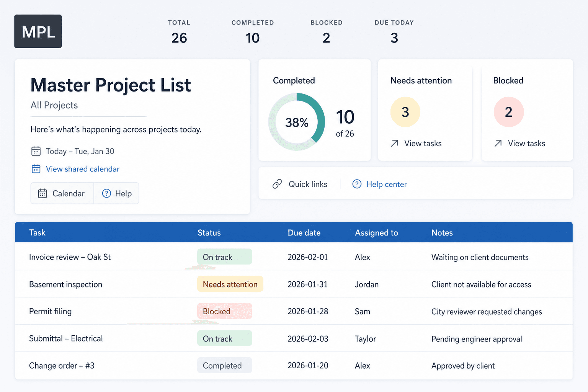View tasks needing attention

coord(423,143)
